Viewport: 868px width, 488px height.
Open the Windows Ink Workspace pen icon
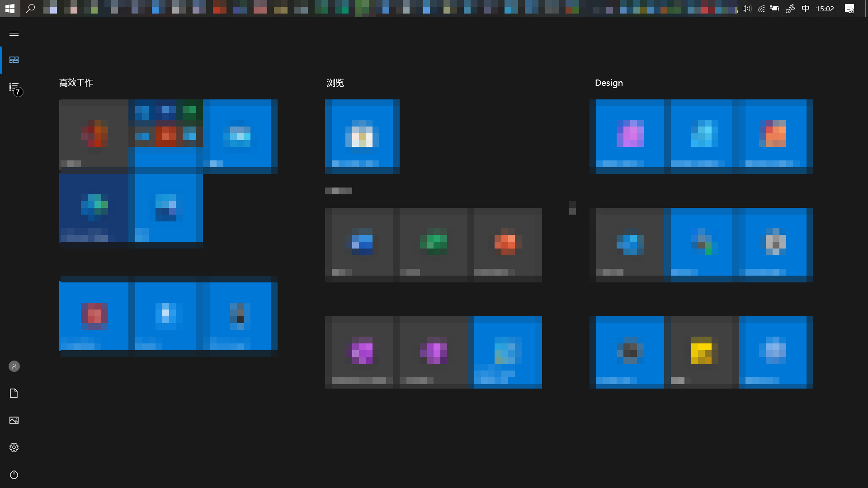pyautogui.click(x=790, y=9)
